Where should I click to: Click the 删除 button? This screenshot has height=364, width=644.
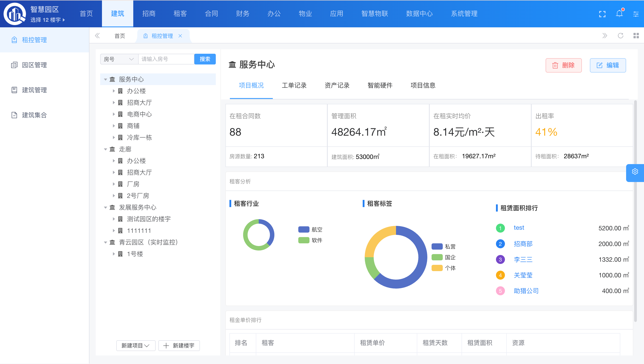click(x=563, y=66)
